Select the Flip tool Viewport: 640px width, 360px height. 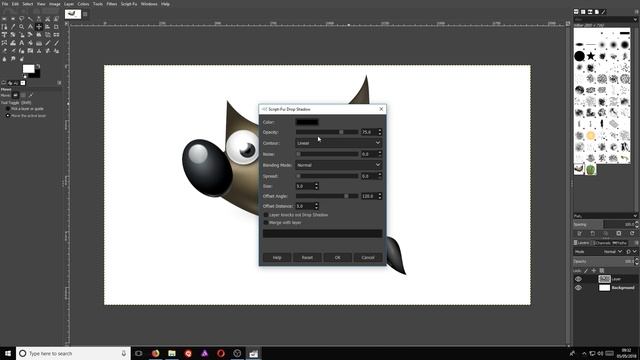click(56, 35)
